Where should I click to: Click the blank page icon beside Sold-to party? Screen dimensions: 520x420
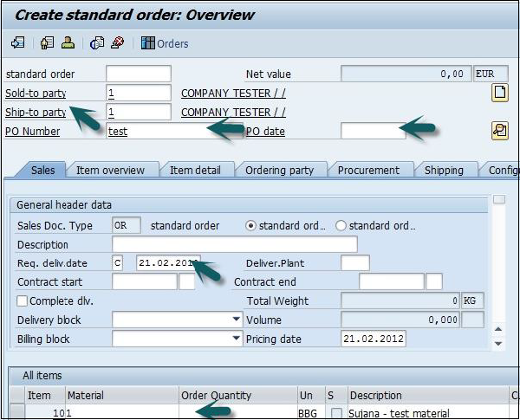tap(500, 93)
